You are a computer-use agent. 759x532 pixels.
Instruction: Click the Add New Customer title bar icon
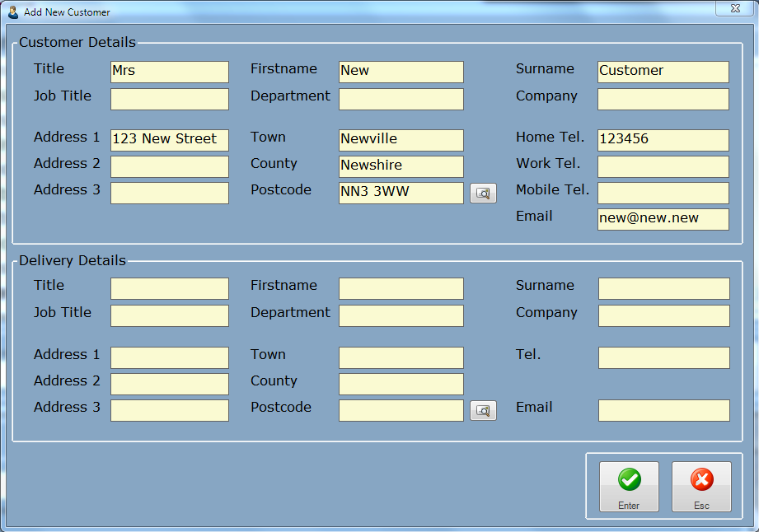(13, 12)
